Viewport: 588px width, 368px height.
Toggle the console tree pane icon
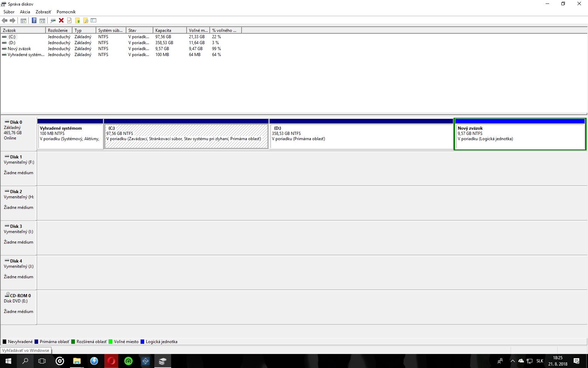point(23,20)
